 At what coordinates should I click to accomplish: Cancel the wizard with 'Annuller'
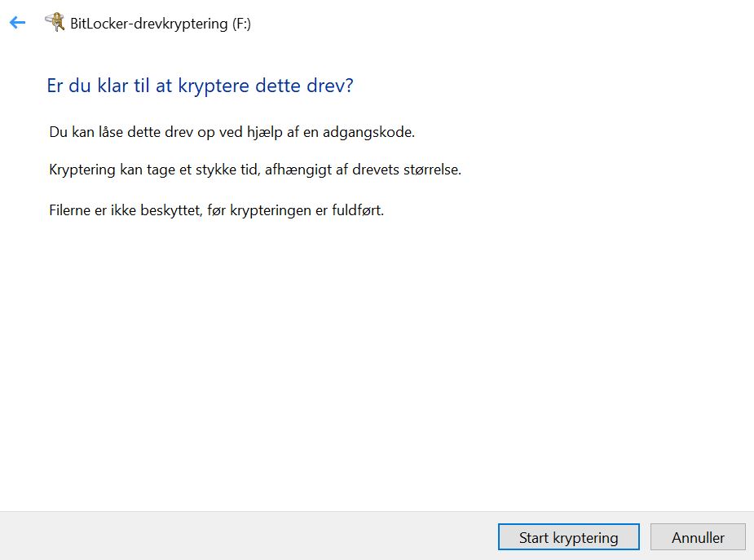tap(697, 537)
